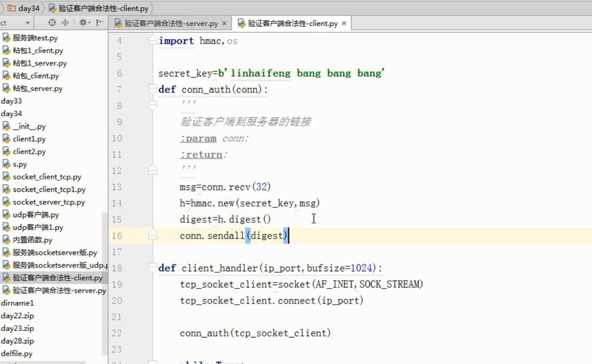The width and height of the screenshot is (592, 364).
Task: Select socket_client_tcp.py in the project tree
Action: (x=42, y=176)
